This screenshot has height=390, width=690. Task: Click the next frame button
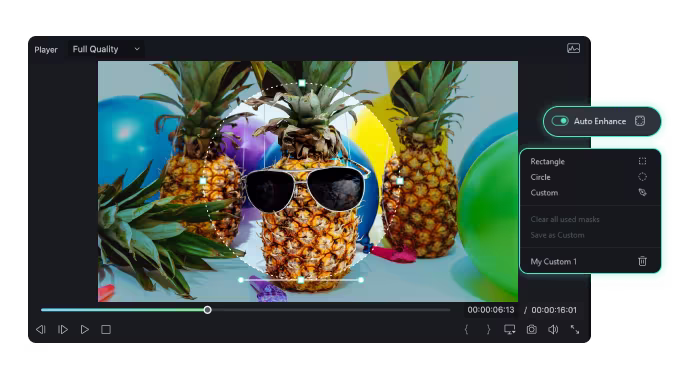(x=62, y=329)
